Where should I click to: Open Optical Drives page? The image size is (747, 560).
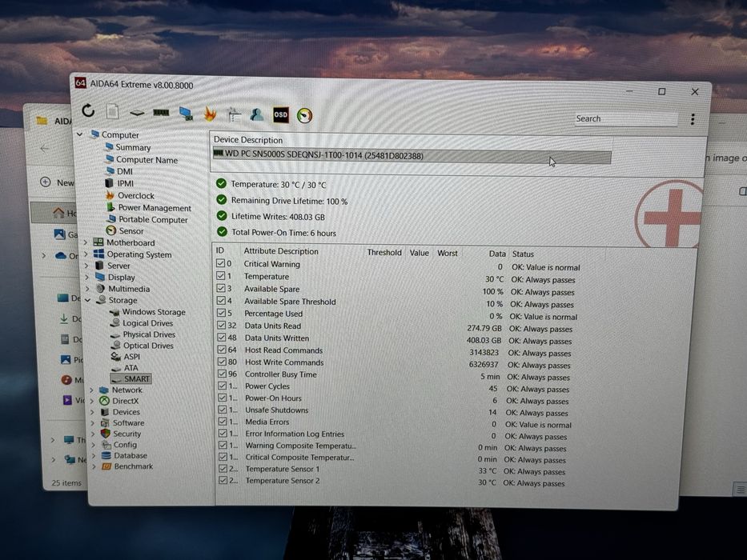(x=148, y=346)
